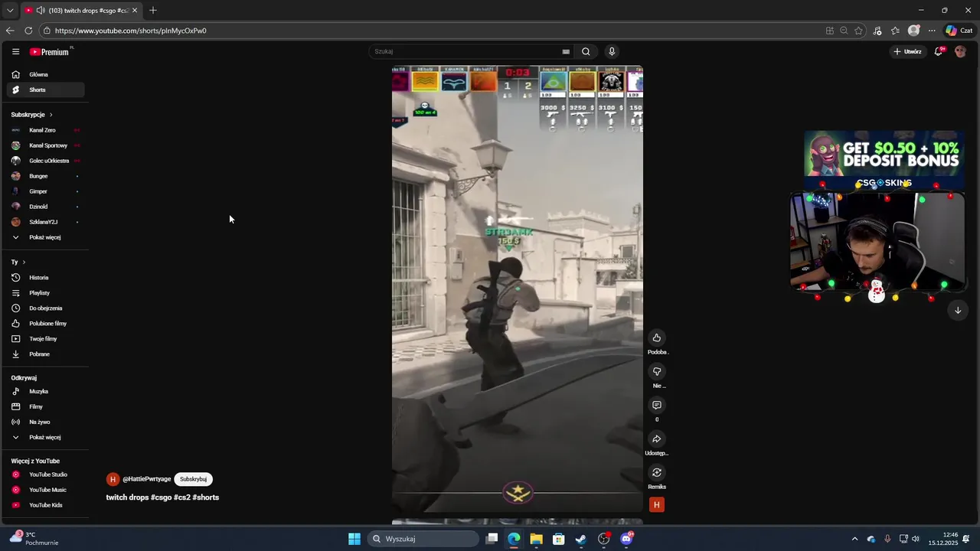Go back in the browser
The image size is (980, 551).
pyautogui.click(x=9, y=31)
